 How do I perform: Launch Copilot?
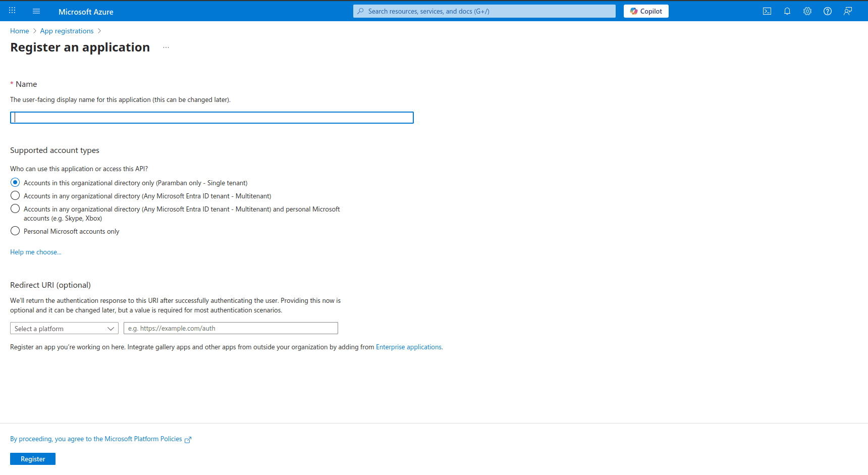(646, 11)
